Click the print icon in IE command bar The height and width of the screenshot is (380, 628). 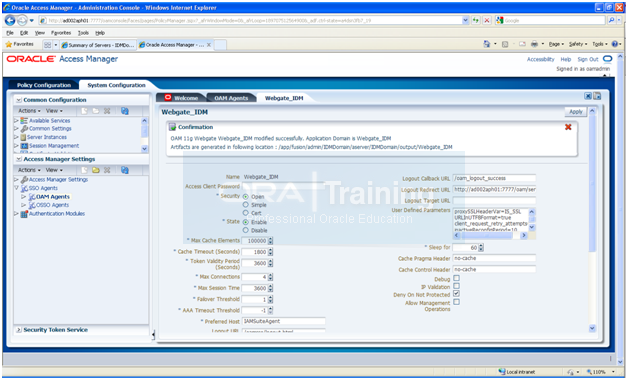coord(534,44)
